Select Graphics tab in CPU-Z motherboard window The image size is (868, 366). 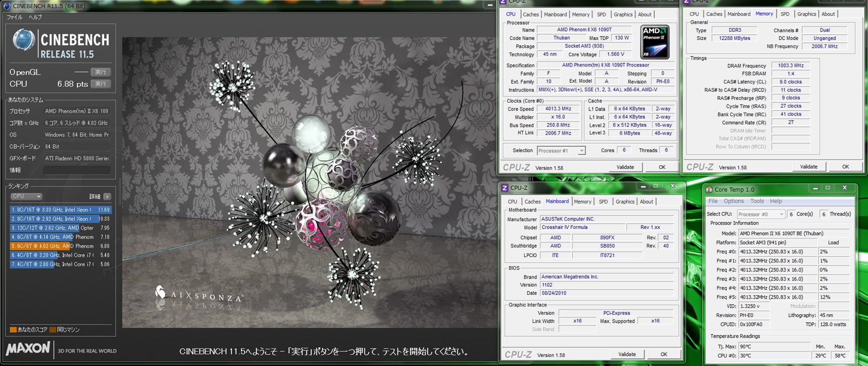coord(625,202)
